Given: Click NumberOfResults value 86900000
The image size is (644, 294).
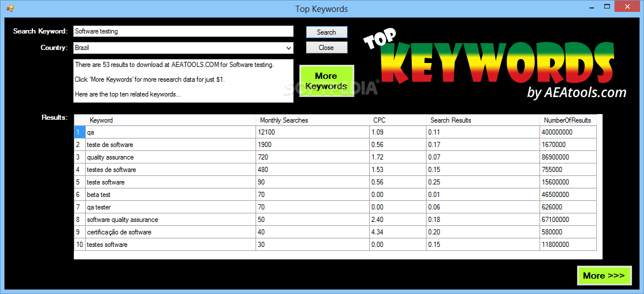Looking at the screenshot, I should point(568,157).
